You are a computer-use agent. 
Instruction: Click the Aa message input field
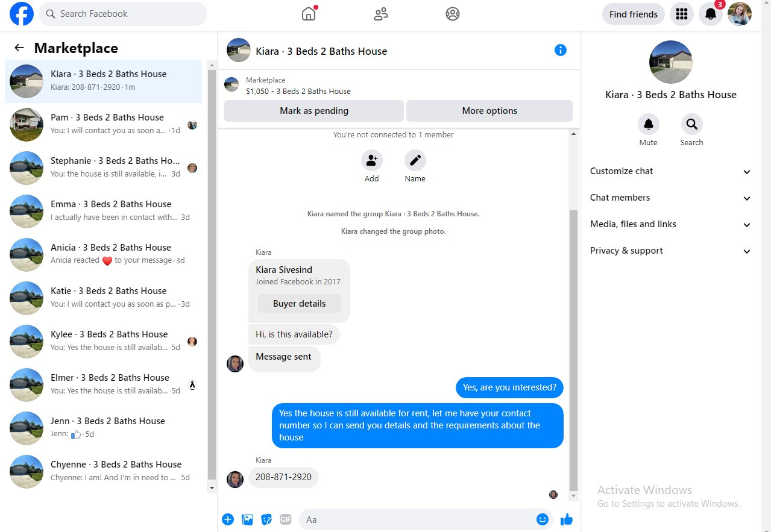pyautogui.click(x=425, y=519)
